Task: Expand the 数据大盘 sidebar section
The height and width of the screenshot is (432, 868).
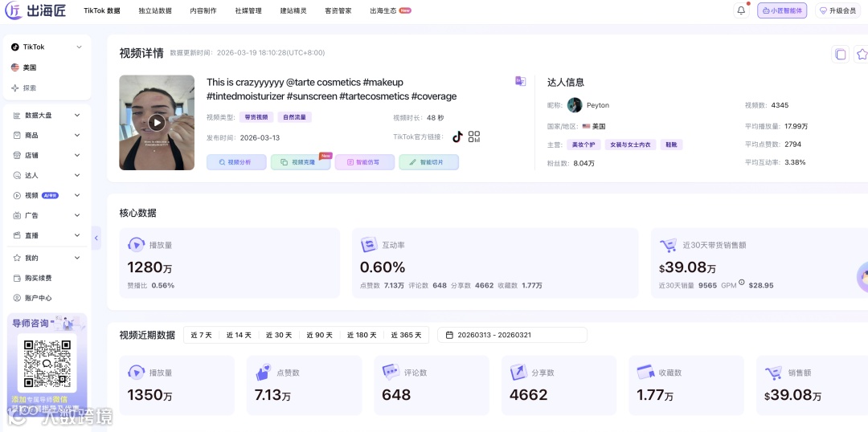Action: [x=47, y=115]
